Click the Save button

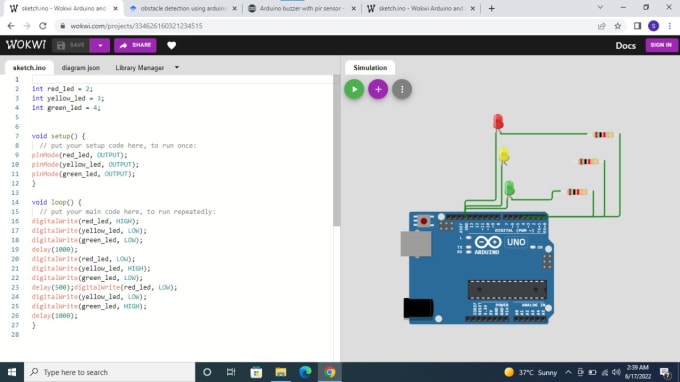(71, 45)
